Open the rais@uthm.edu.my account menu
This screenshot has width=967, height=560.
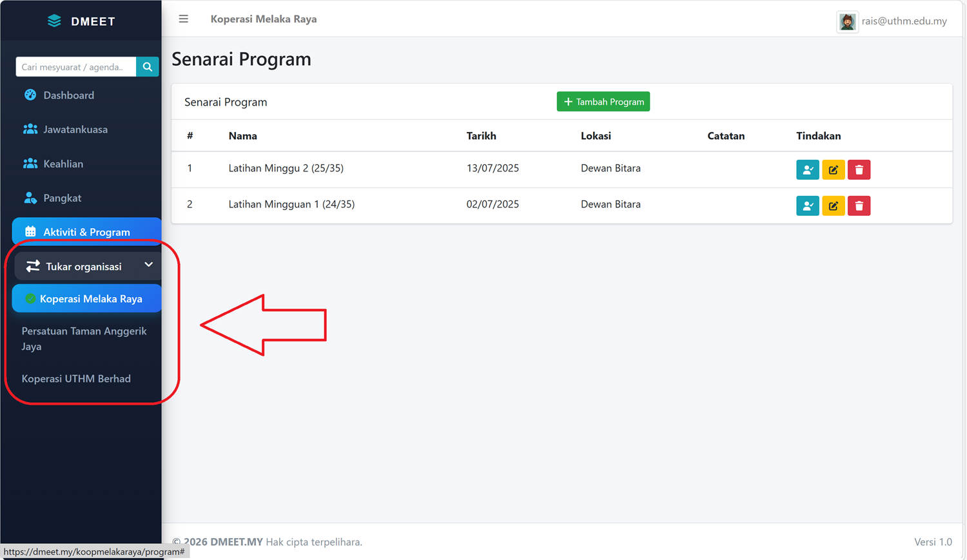(x=904, y=21)
